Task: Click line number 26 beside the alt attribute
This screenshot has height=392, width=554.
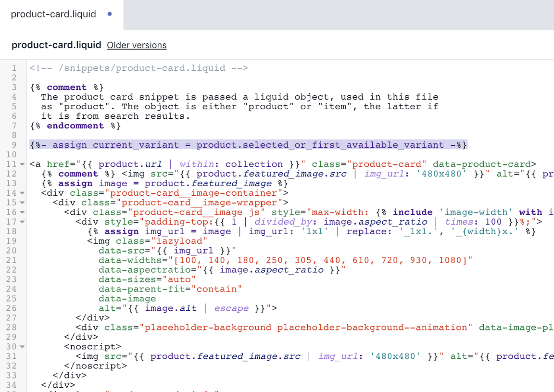Action: tap(12, 308)
